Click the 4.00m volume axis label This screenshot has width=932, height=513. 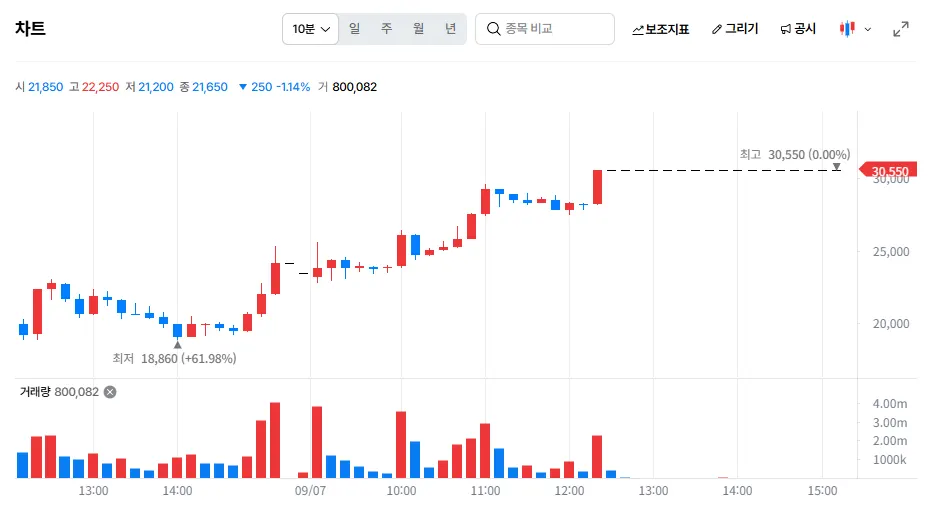[890, 404]
